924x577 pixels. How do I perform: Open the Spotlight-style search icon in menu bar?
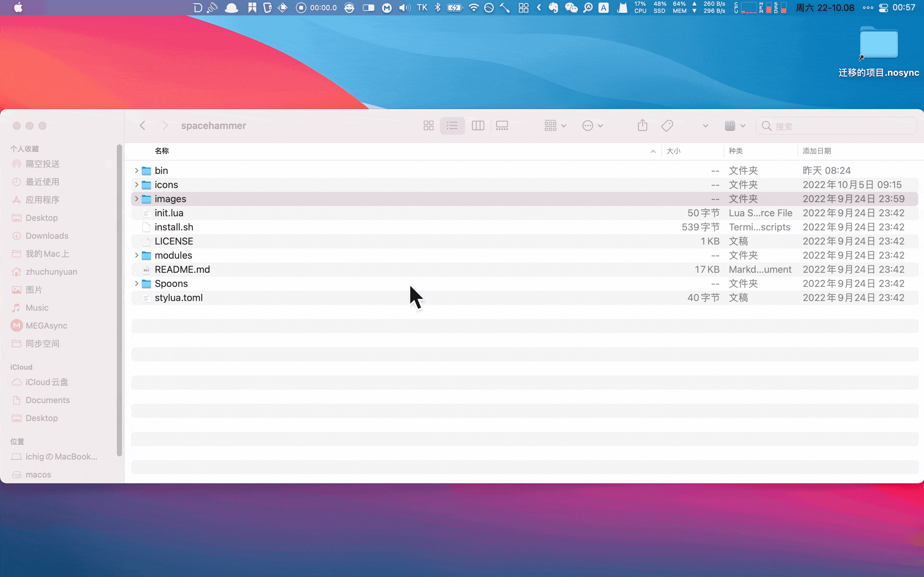coord(588,8)
